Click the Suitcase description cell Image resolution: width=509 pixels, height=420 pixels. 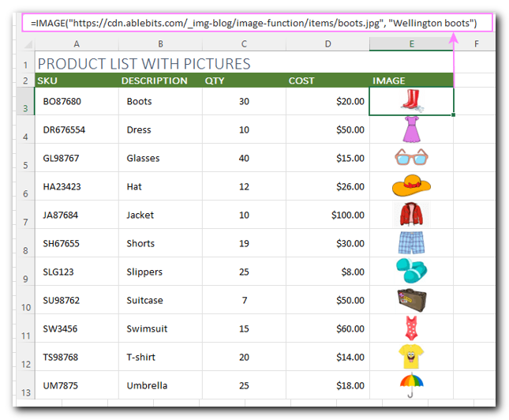point(160,300)
